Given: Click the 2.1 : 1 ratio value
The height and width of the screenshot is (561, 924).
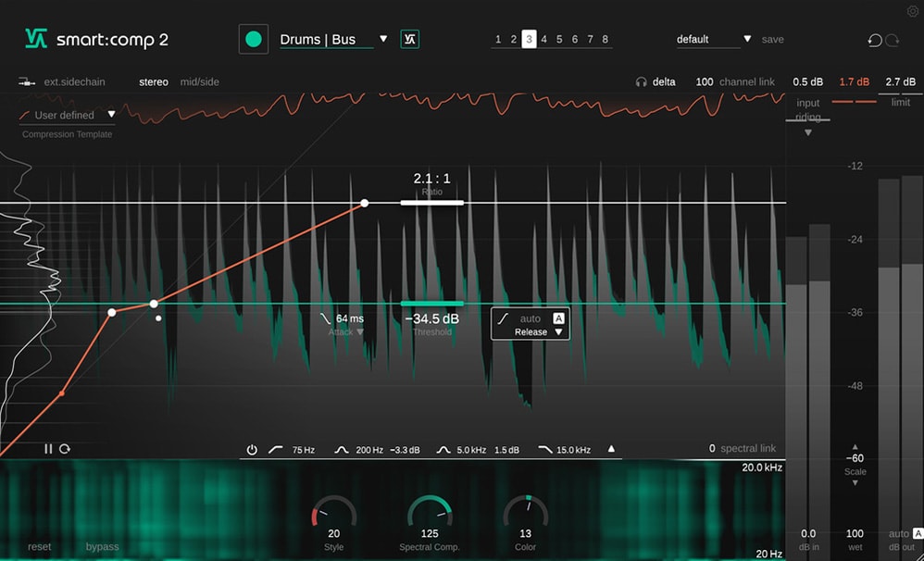Looking at the screenshot, I should 432,178.
